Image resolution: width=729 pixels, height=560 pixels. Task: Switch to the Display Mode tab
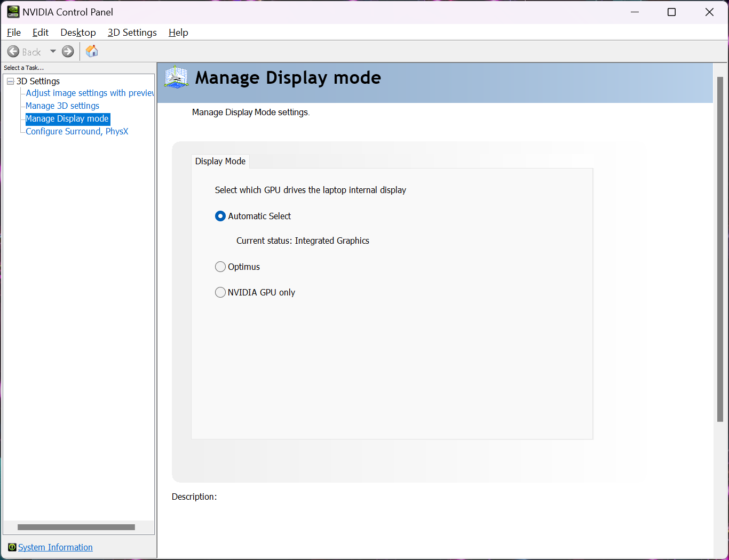pos(220,161)
